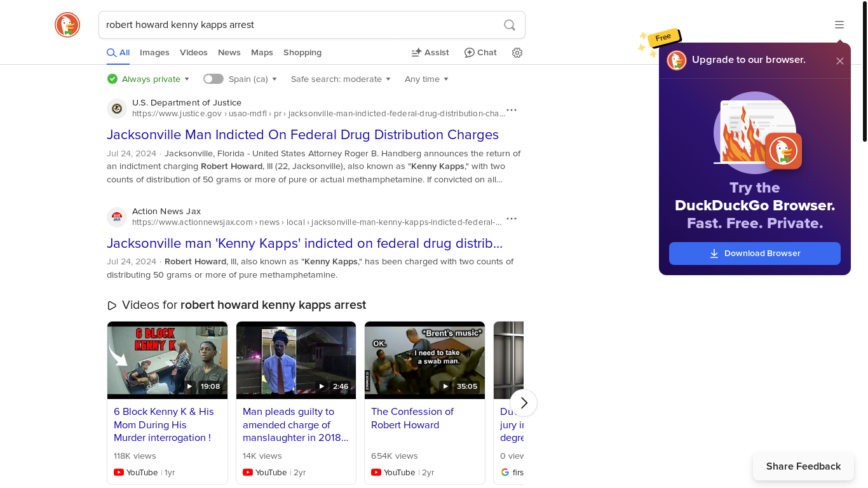The image size is (868, 488).
Task: Click inside the search query input field
Action: tap(299, 25)
